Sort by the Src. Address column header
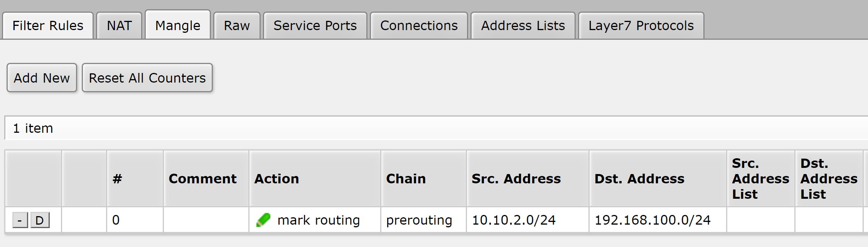The height and width of the screenshot is (247, 868). click(516, 179)
